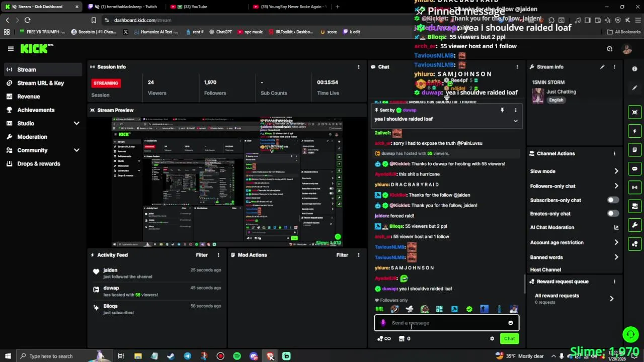644x362 pixels.
Task: Click the Kick logo
Action: pyautogui.click(x=36, y=49)
